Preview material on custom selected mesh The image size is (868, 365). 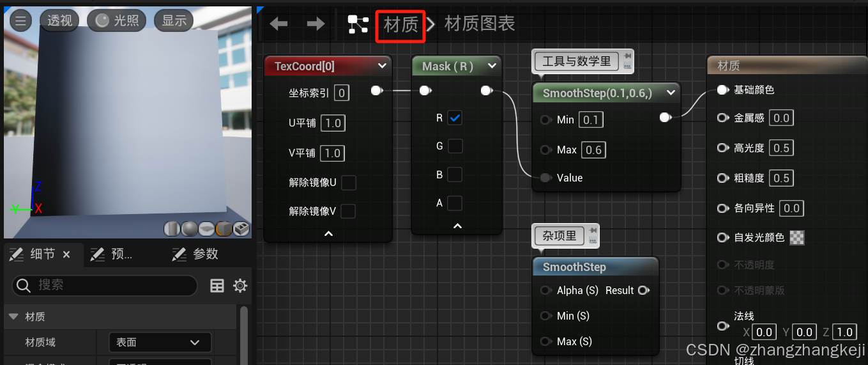click(241, 229)
